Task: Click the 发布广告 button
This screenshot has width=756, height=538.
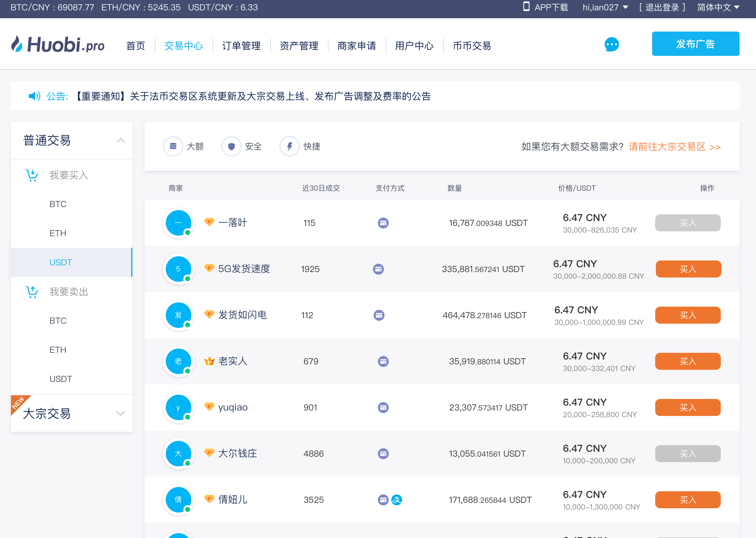Action: [x=695, y=44]
